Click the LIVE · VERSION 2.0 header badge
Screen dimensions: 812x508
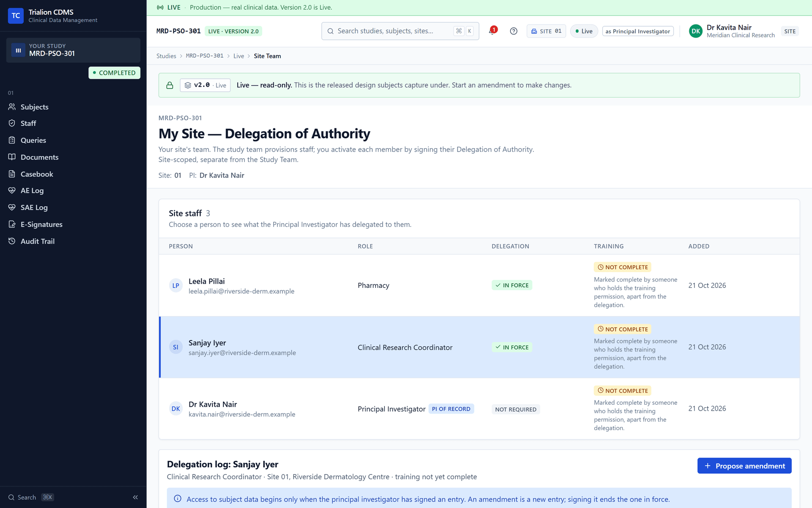[x=233, y=31]
